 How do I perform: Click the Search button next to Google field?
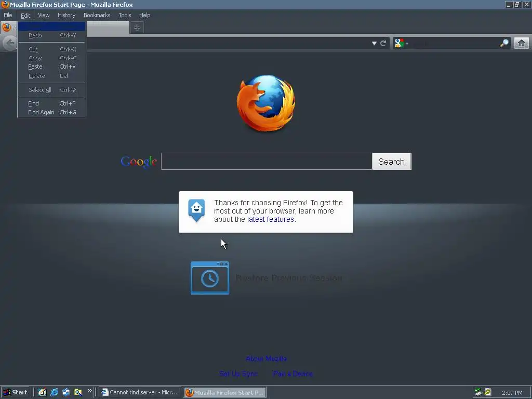pyautogui.click(x=392, y=162)
